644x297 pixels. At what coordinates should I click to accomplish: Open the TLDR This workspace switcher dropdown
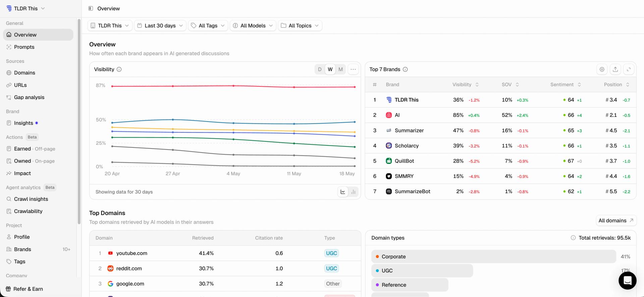(25, 8)
